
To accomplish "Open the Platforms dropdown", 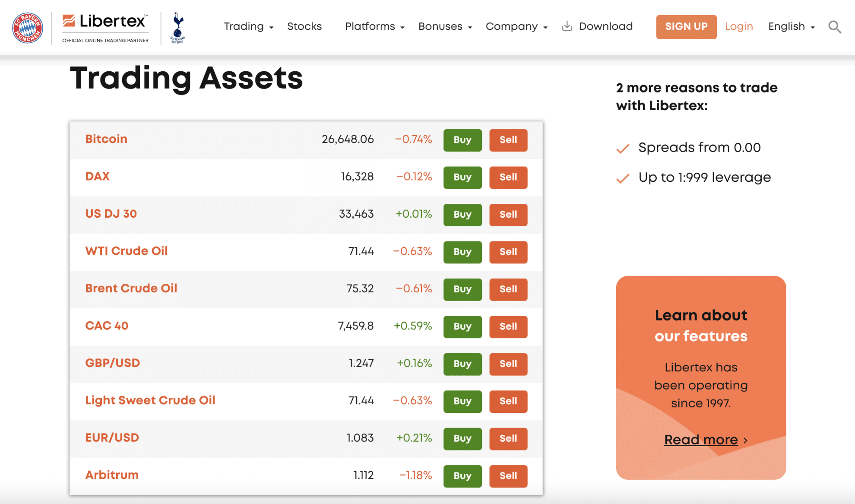I will click(x=370, y=26).
